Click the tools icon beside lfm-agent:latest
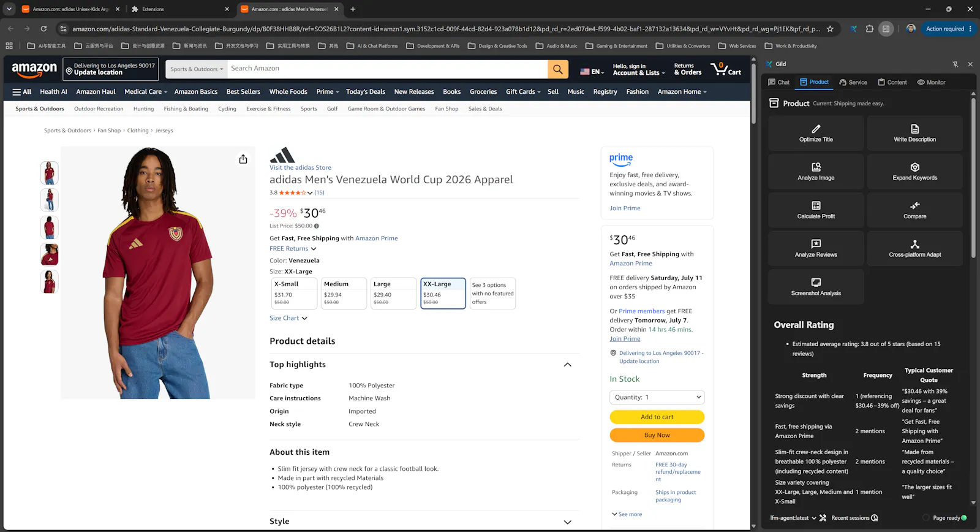 click(x=823, y=518)
